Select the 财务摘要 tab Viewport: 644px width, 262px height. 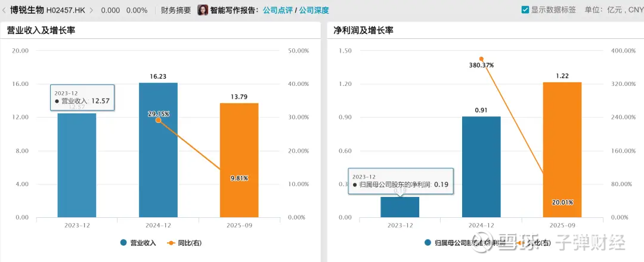point(176,10)
